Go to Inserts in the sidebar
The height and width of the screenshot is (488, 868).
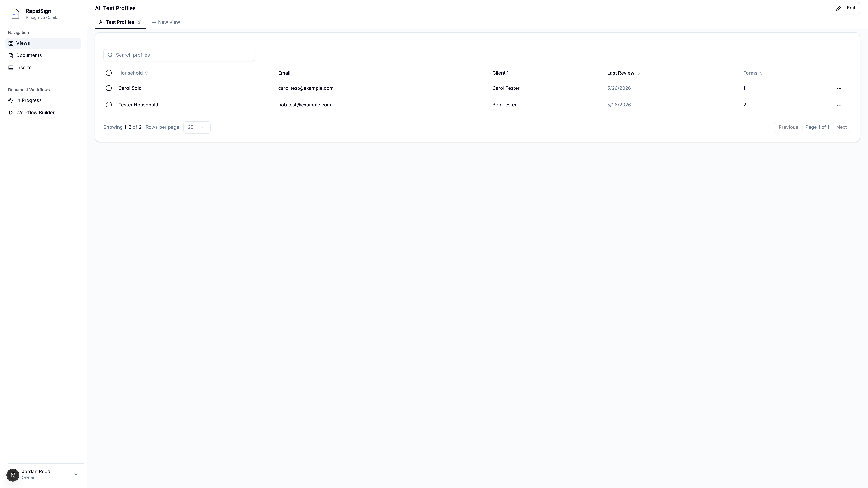tap(43, 68)
